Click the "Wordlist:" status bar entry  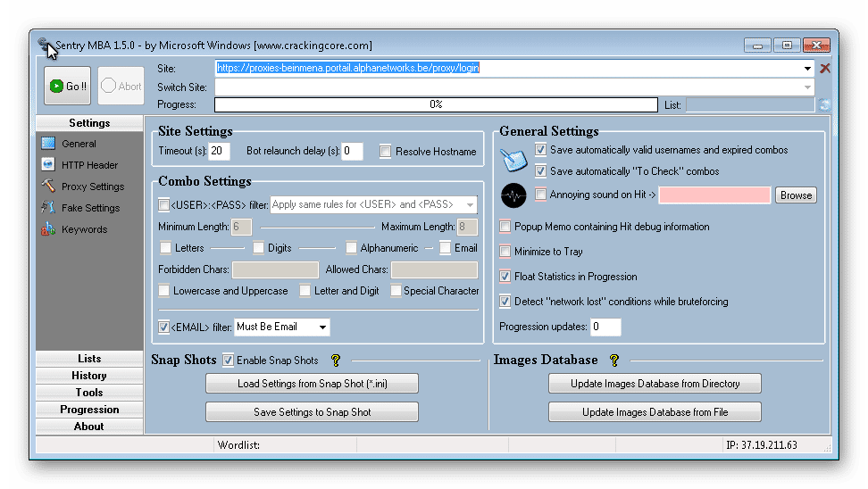click(238, 444)
